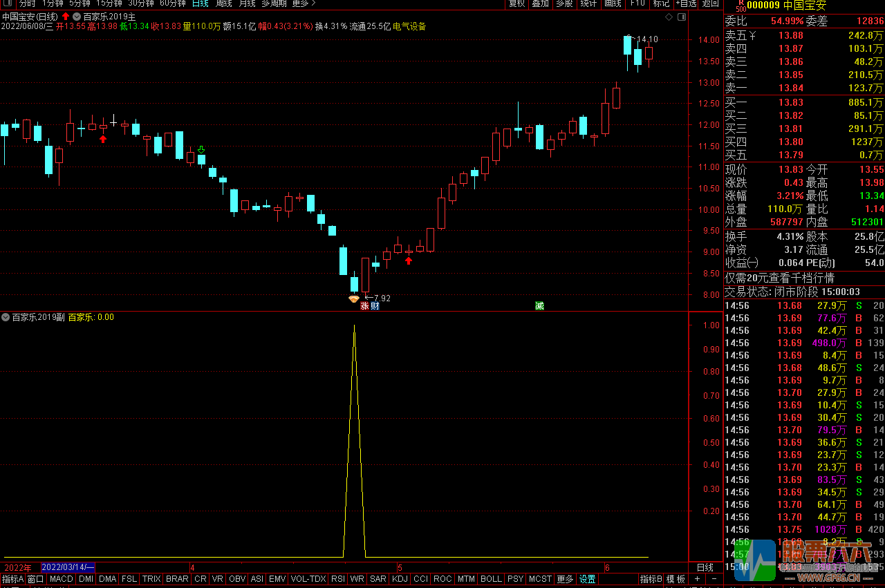
Task: Click the diamond icon at chart top right
Action: [669, 17]
